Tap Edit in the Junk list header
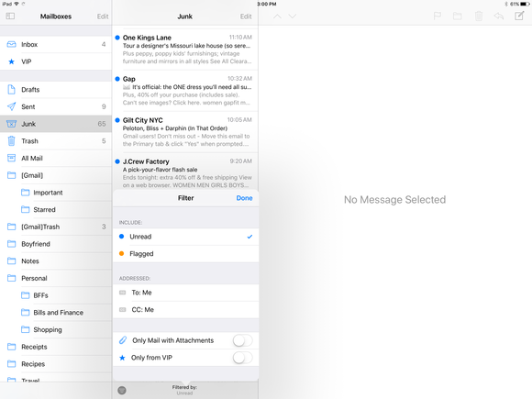Screen dimensions: 532x399 pos(246,17)
